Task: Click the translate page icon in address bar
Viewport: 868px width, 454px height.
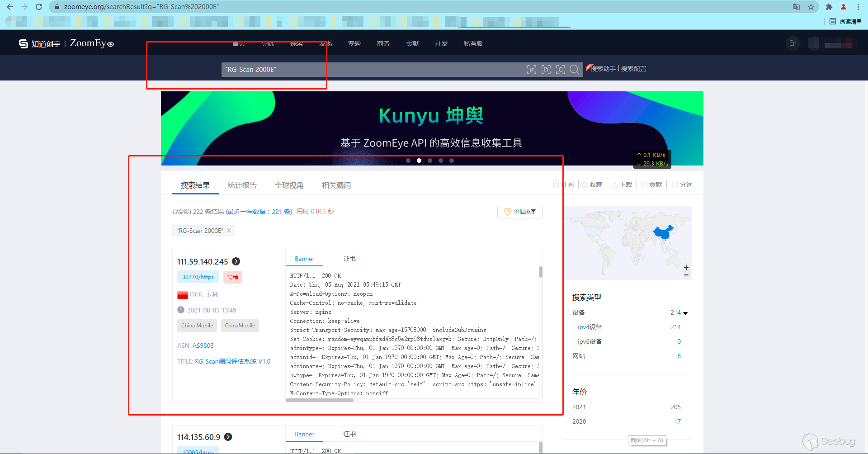Action: tap(797, 7)
